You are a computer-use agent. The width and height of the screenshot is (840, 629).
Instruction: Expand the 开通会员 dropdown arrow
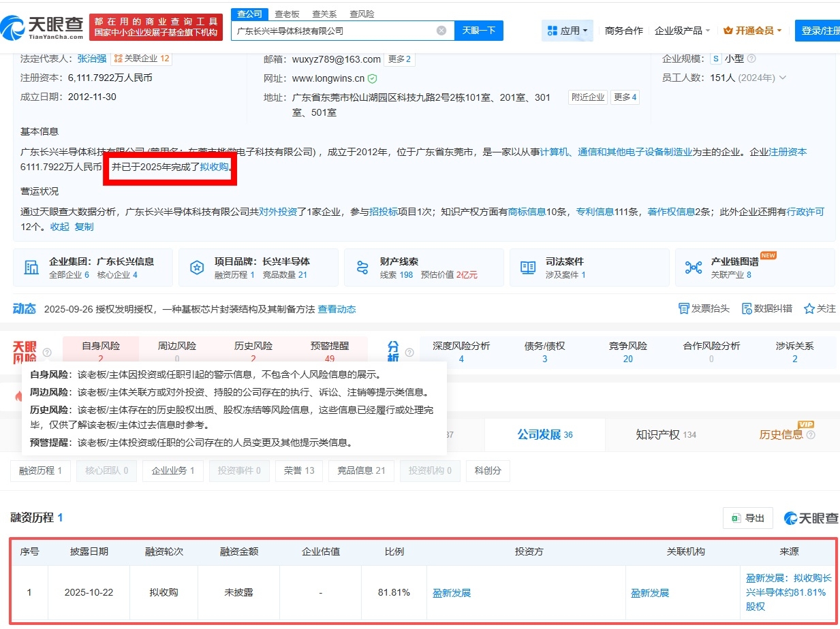click(779, 31)
